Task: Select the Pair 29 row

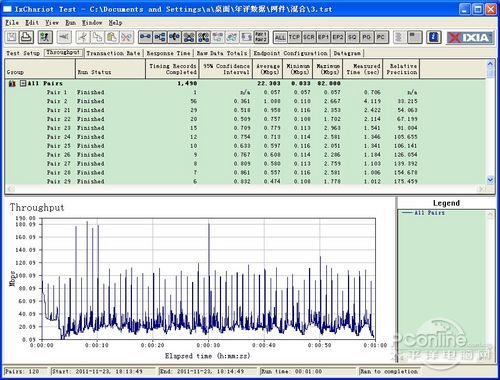Action: (245, 181)
